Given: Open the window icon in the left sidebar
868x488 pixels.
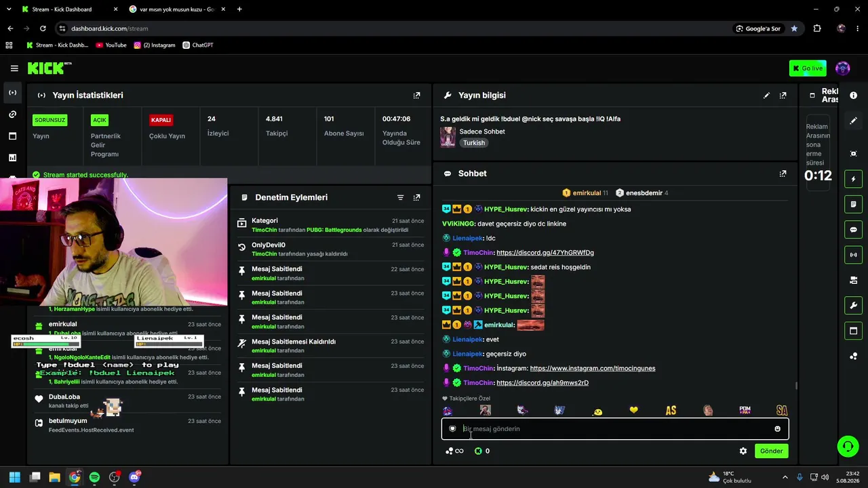Looking at the screenshot, I should click(12, 136).
